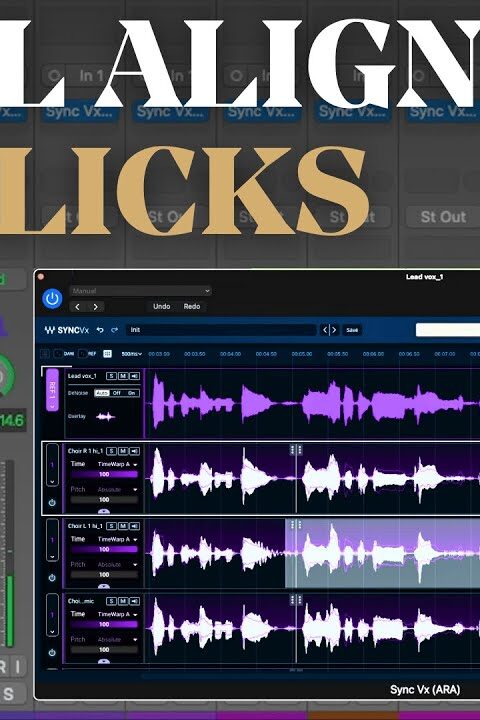Click the SyncVx redo arrow icon

tap(114, 330)
